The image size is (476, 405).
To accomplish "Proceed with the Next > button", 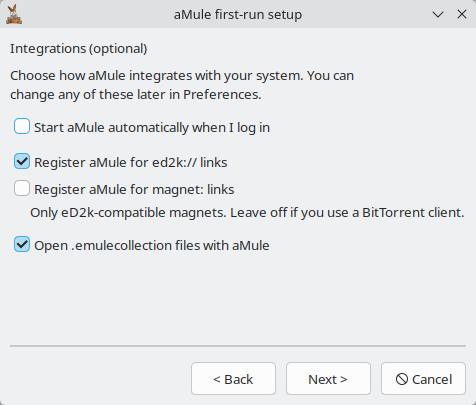I will pyautogui.click(x=328, y=379).
